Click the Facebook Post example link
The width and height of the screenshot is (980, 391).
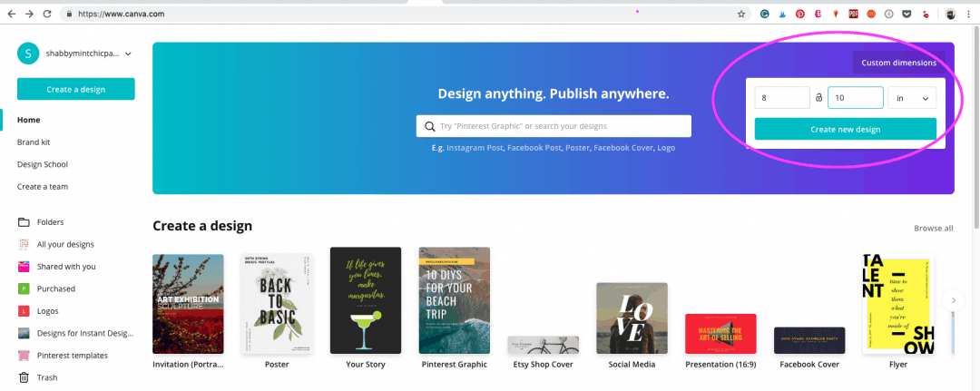[534, 148]
